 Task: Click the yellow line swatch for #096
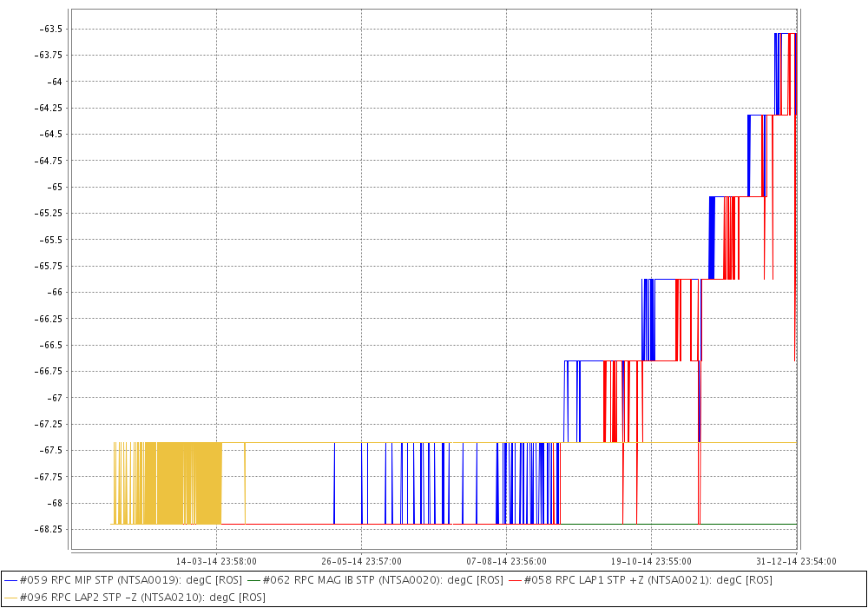tap(10, 598)
